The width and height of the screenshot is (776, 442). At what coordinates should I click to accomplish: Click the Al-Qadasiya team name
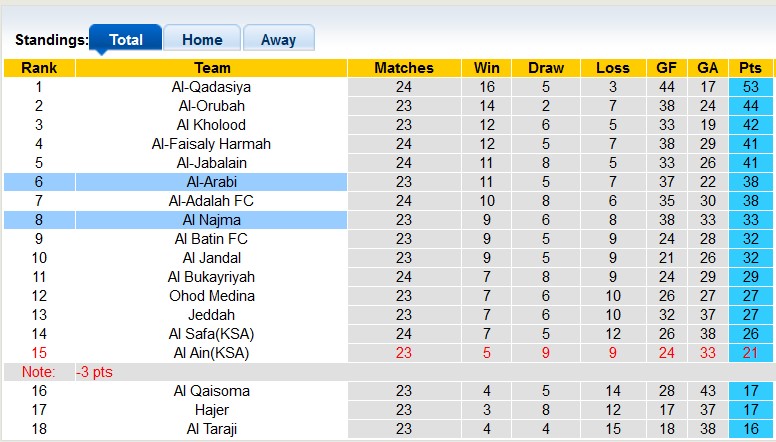pyautogui.click(x=211, y=87)
